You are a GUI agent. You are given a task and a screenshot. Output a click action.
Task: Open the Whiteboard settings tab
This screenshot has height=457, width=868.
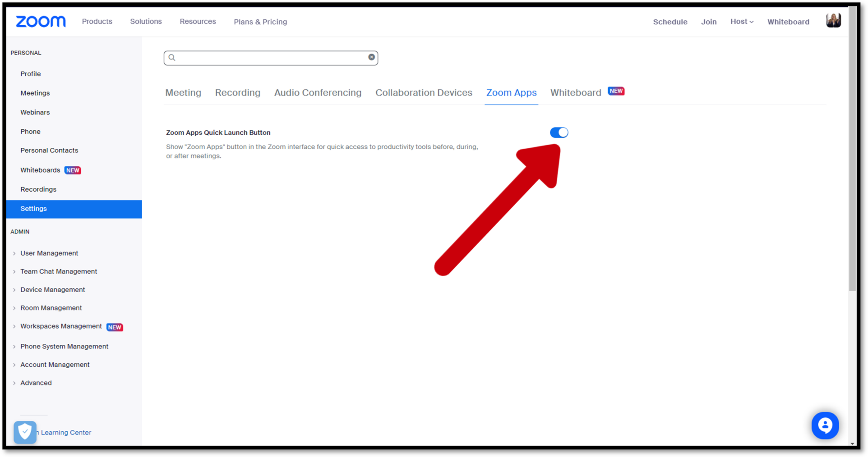pyautogui.click(x=575, y=93)
